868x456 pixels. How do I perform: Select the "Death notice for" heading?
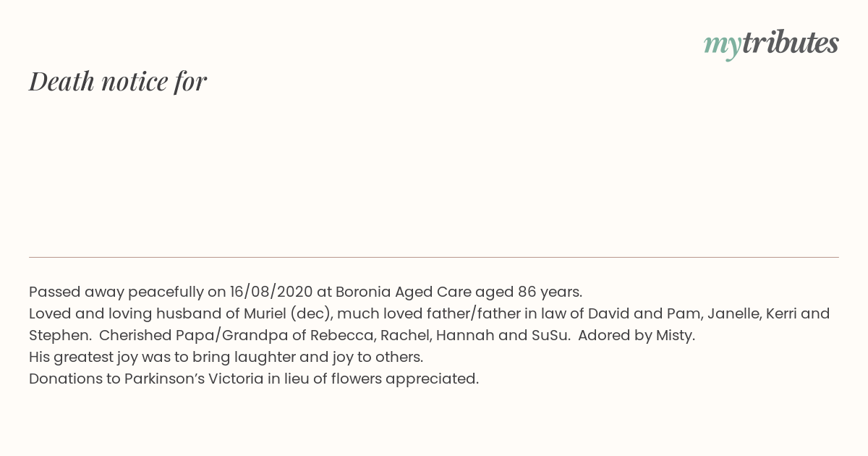click(118, 81)
